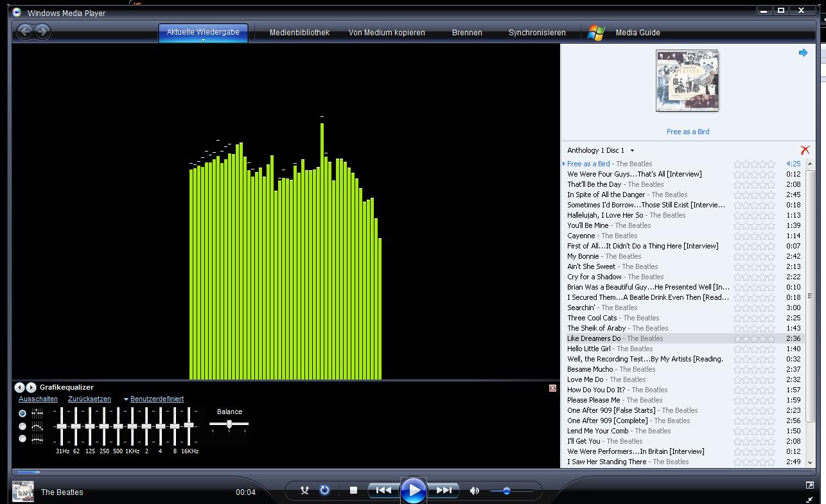826x504 pixels.
Task: Show next enhancement panel arrow
Action: pyautogui.click(x=31, y=387)
